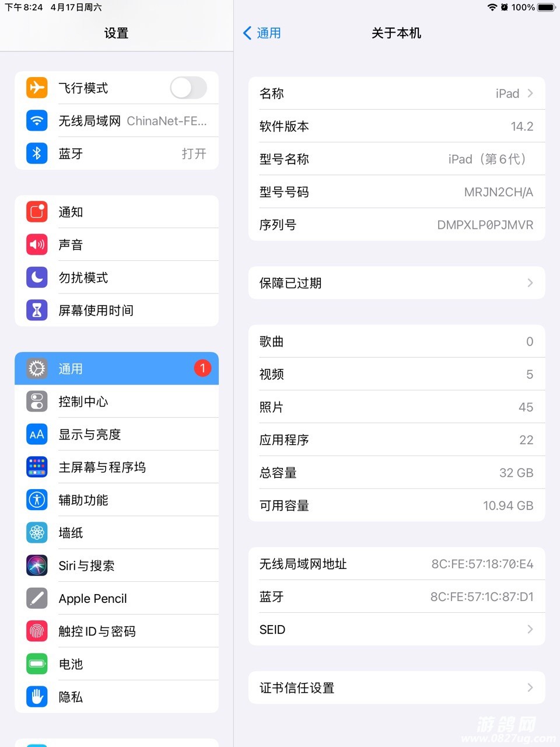Open Bluetooth settings via its icon
Screen dimensions: 560x747
(37, 153)
